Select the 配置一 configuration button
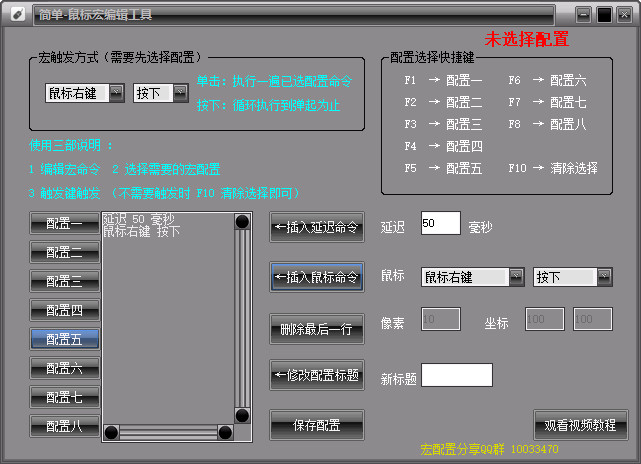This screenshot has width=641, height=464. pos(65,223)
